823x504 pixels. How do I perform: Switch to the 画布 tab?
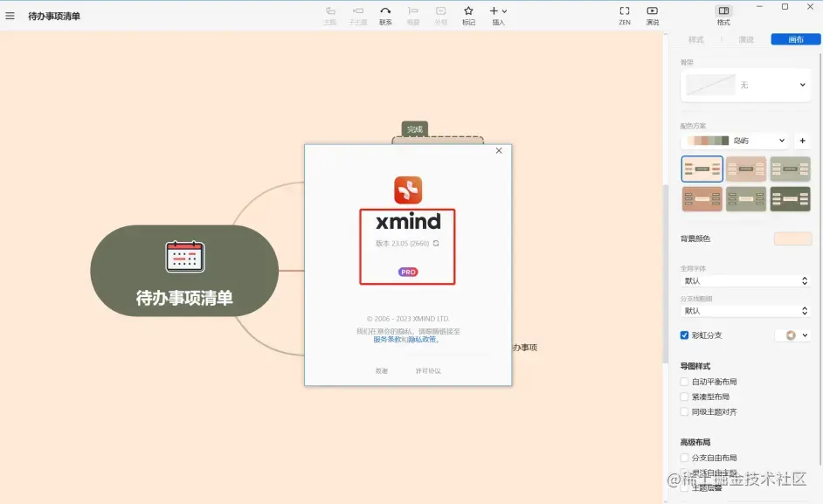point(796,39)
